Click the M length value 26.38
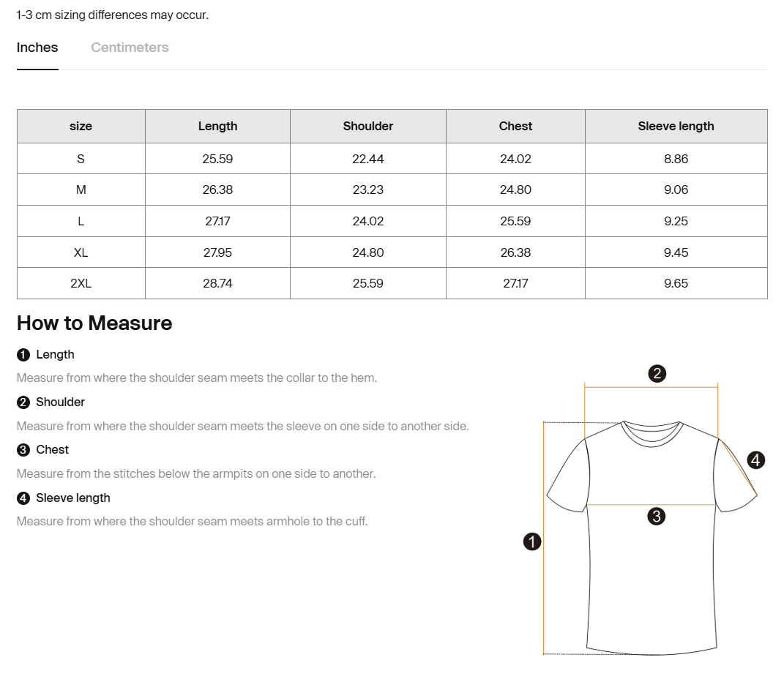Image resolution: width=784 pixels, height=690 pixels. (x=217, y=190)
